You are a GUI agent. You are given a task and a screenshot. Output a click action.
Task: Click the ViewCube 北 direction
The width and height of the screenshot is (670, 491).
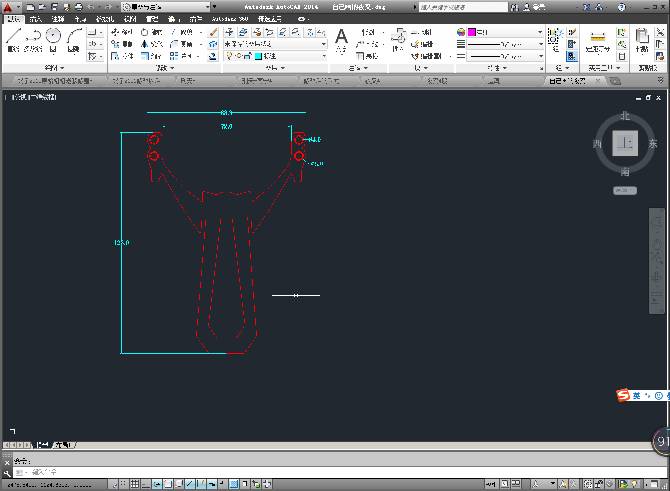click(x=625, y=116)
